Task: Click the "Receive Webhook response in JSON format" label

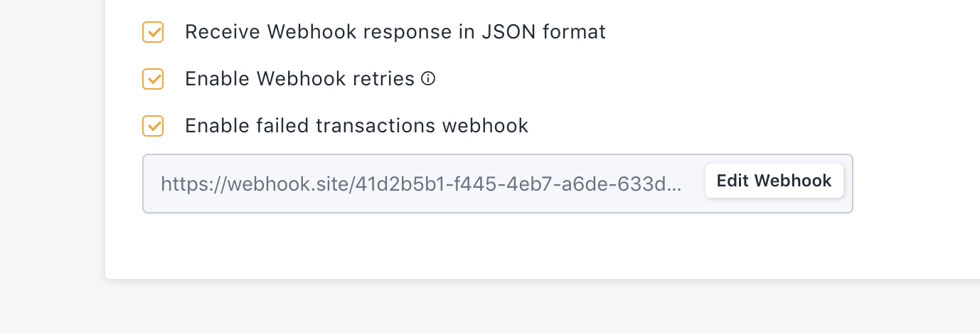Action: [x=395, y=32]
